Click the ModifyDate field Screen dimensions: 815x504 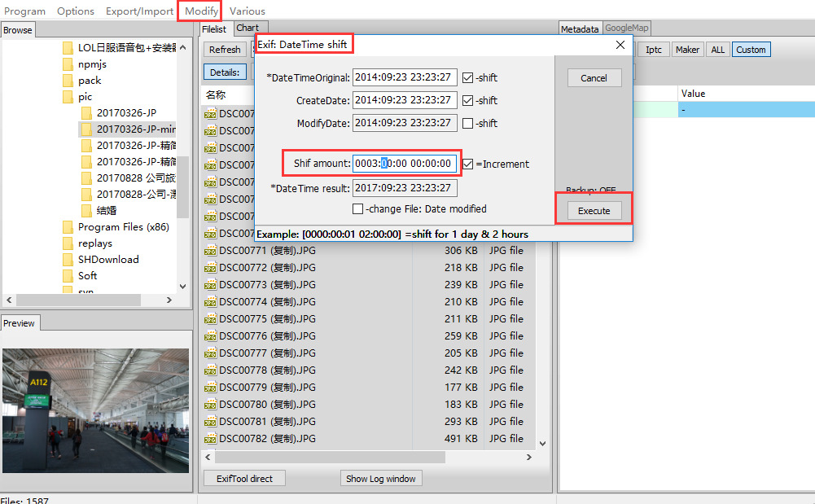pos(405,123)
